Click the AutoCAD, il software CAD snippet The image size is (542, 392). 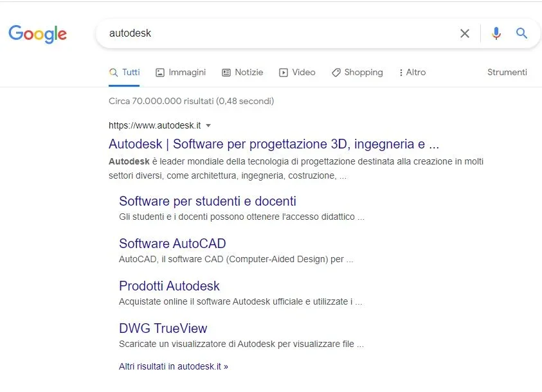(236, 260)
